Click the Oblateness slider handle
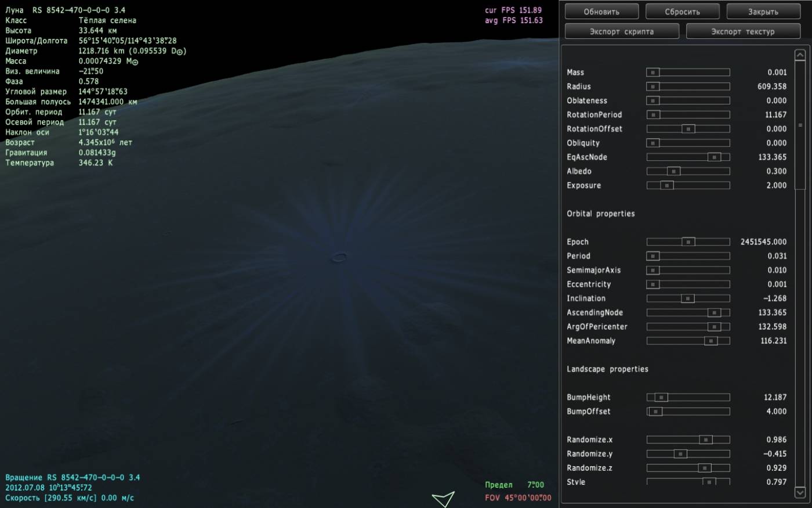The height and width of the screenshot is (508, 812). [x=653, y=100]
